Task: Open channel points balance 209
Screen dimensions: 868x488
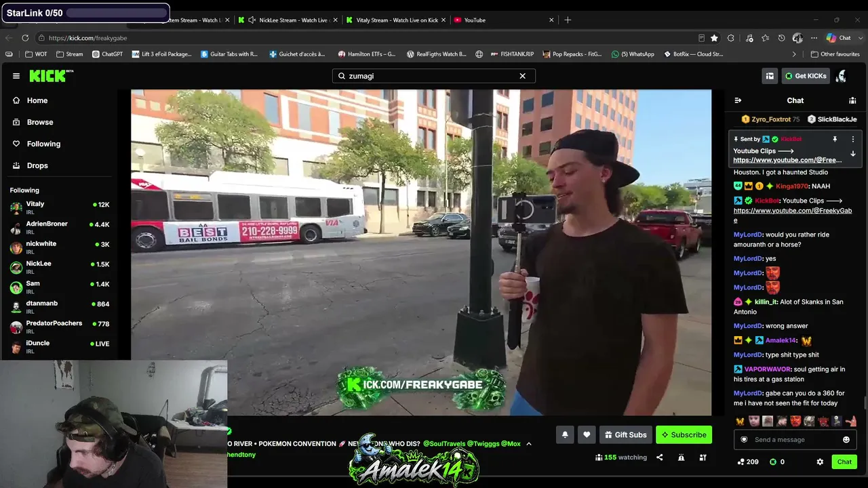Action: (x=747, y=462)
